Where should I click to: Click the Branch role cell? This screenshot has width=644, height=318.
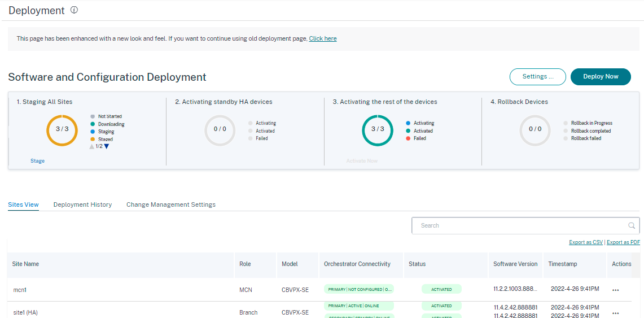click(x=248, y=313)
